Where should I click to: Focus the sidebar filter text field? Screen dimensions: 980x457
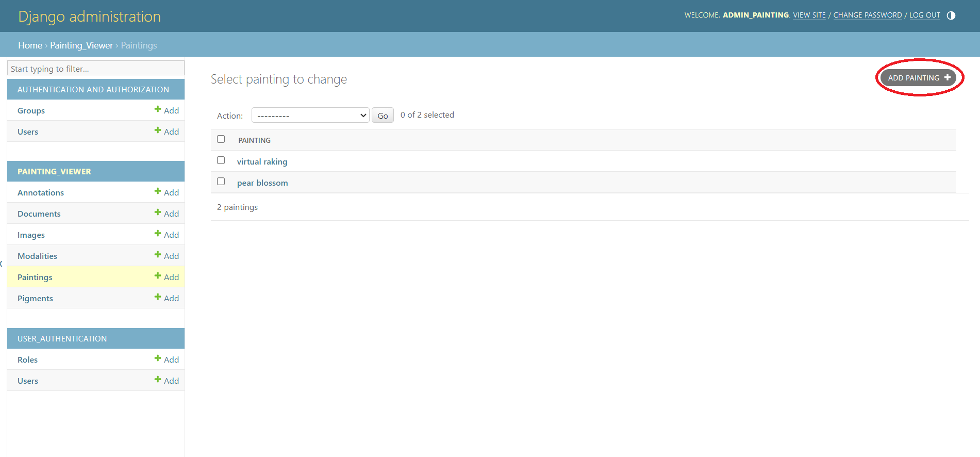point(96,69)
